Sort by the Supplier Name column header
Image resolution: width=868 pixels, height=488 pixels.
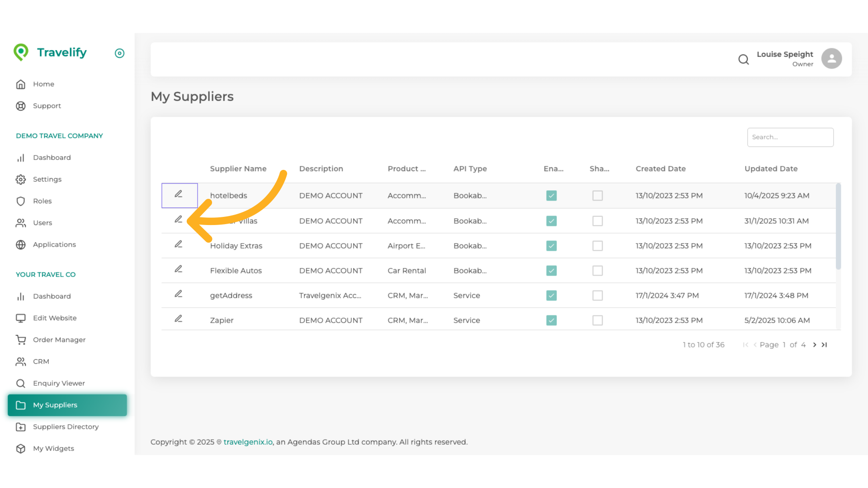238,169
